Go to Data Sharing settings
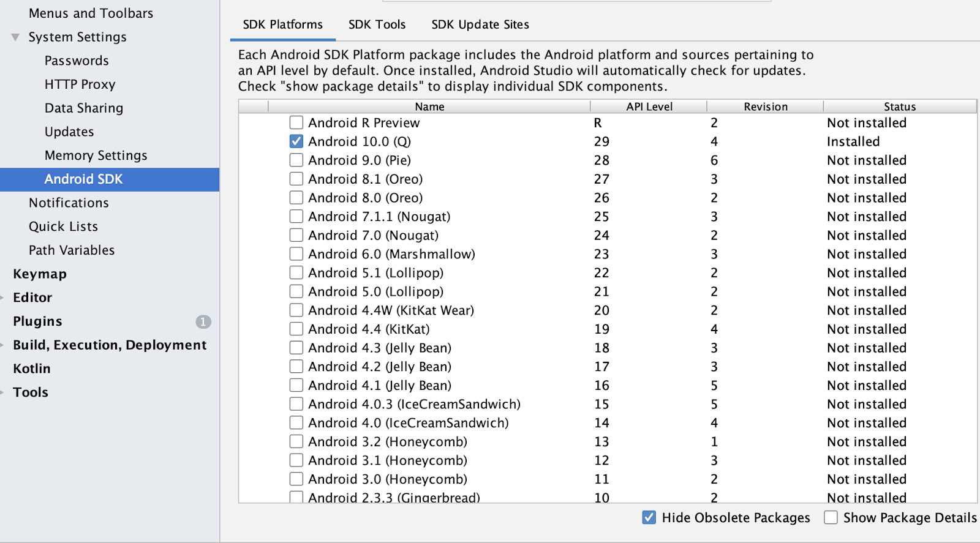The height and width of the screenshot is (543, 980). [84, 108]
